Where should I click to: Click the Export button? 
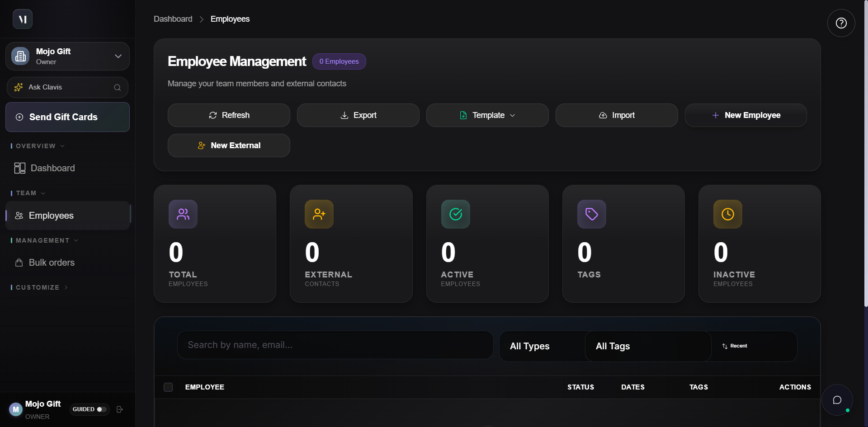pyautogui.click(x=358, y=115)
